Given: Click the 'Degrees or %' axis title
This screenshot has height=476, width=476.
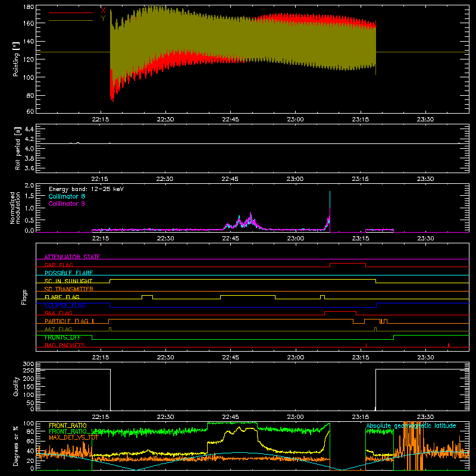Looking at the screenshot, I should 16,446.
